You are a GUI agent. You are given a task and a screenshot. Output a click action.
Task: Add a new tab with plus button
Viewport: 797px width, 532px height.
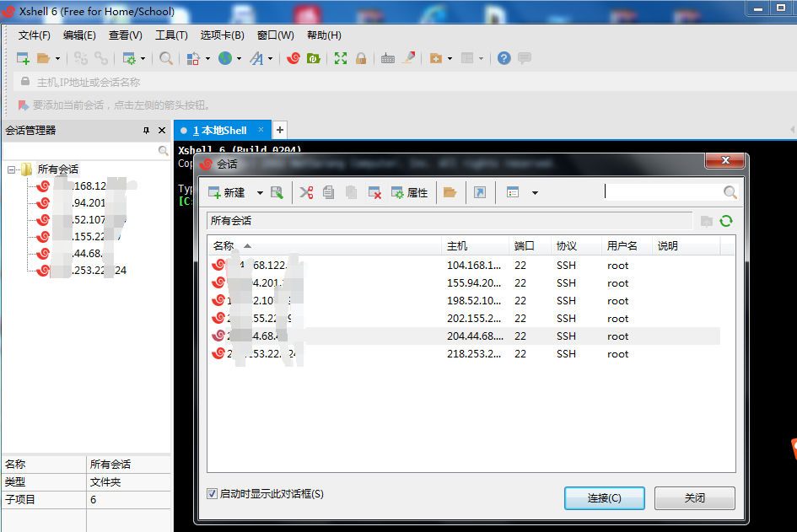(x=279, y=130)
